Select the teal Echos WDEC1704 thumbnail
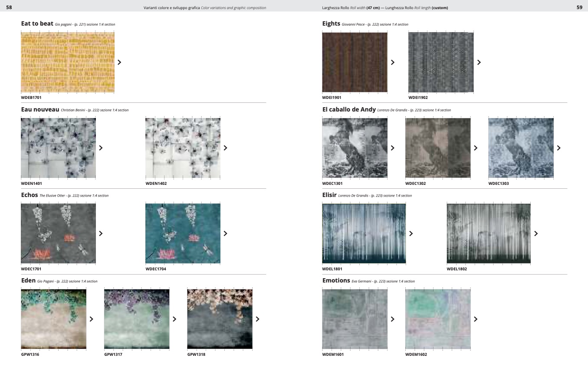The height and width of the screenshot is (381, 588). tap(183, 233)
